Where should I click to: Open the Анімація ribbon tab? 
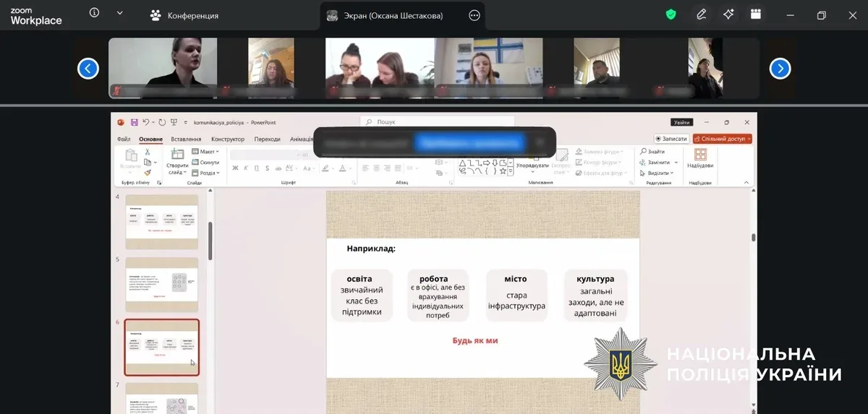click(302, 139)
